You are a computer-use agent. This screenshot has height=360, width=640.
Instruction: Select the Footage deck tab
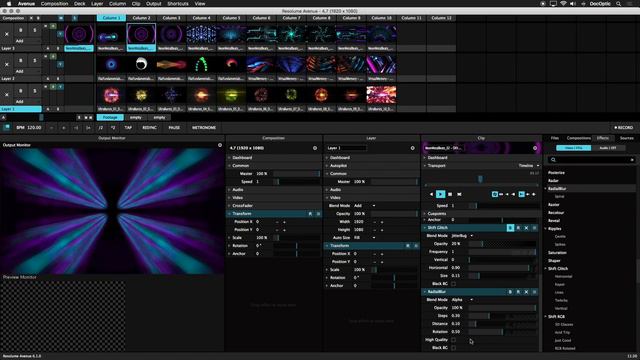point(110,118)
